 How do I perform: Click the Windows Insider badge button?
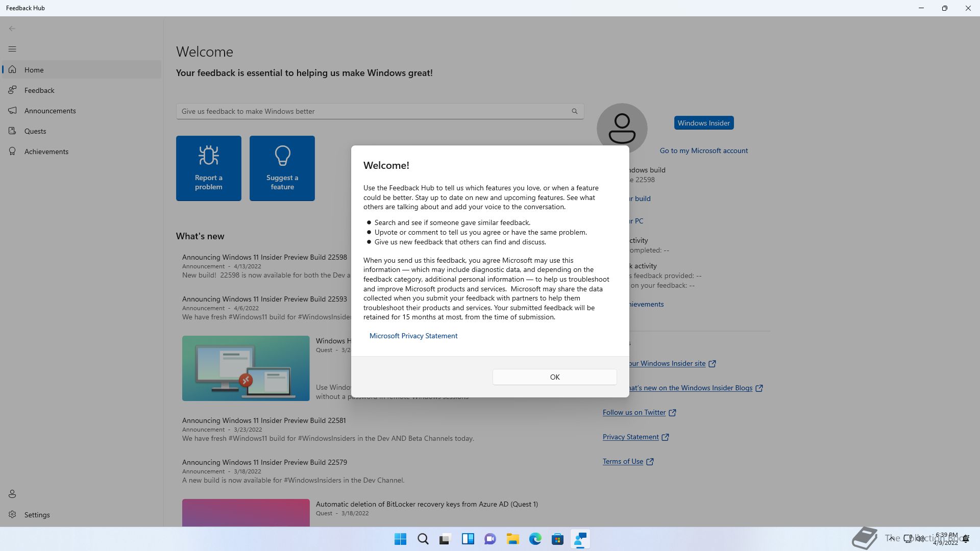(704, 123)
